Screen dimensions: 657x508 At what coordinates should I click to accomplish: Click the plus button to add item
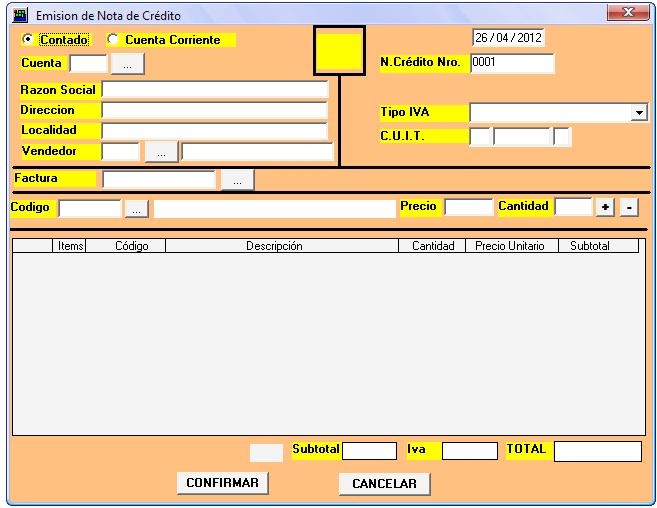click(x=605, y=207)
